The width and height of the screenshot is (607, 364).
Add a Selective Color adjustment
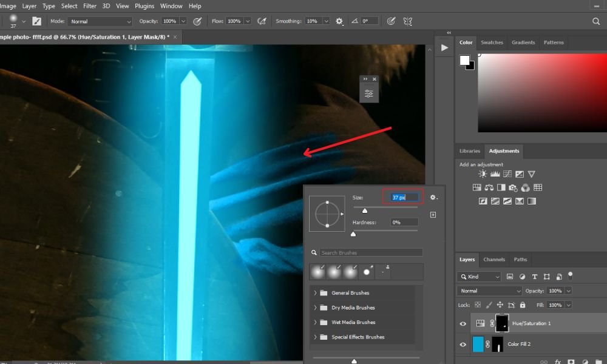(520, 201)
